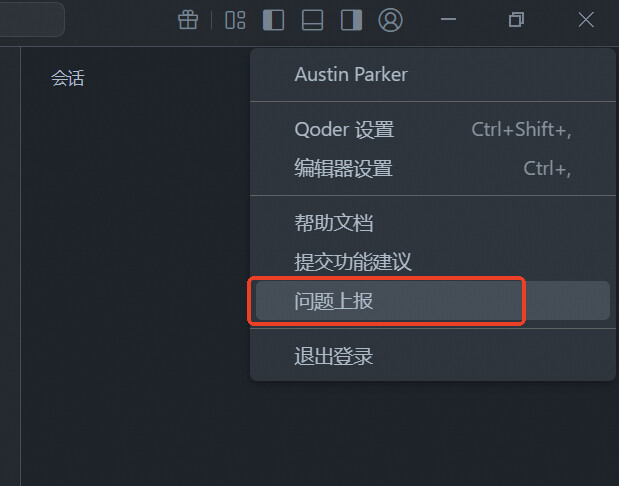
Task: Click the vertical divider left of 会话
Action: click(x=21, y=260)
